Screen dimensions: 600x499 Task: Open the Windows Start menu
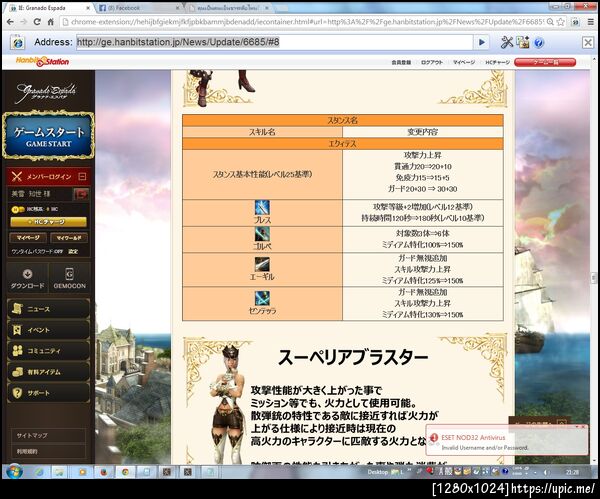pos(13,472)
